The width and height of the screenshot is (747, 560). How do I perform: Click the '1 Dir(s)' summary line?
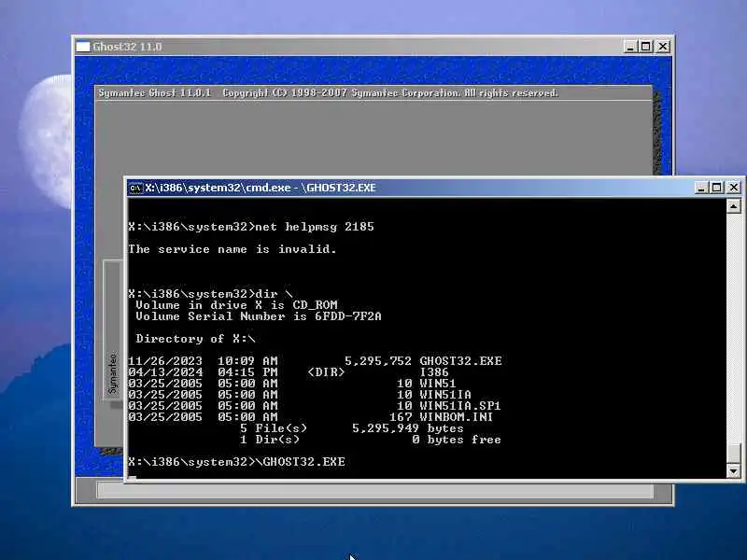coord(370,440)
